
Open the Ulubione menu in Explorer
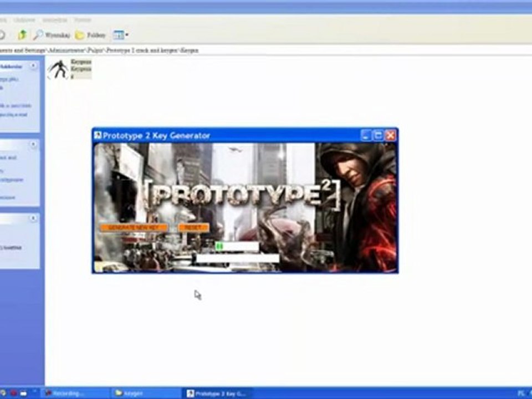point(24,20)
